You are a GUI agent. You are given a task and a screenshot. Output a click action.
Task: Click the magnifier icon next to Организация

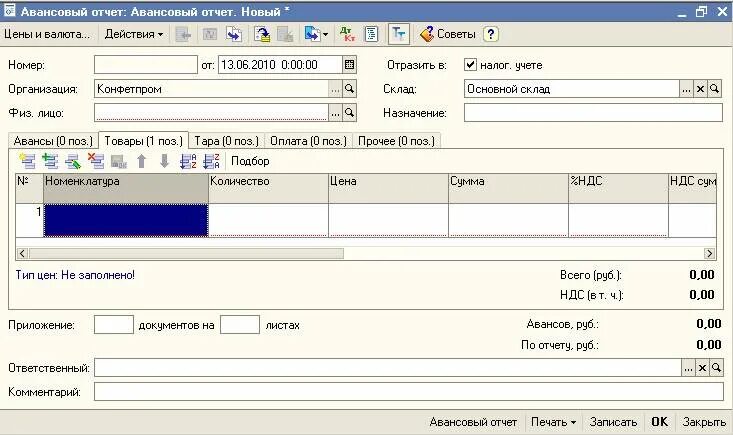point(349,89)
